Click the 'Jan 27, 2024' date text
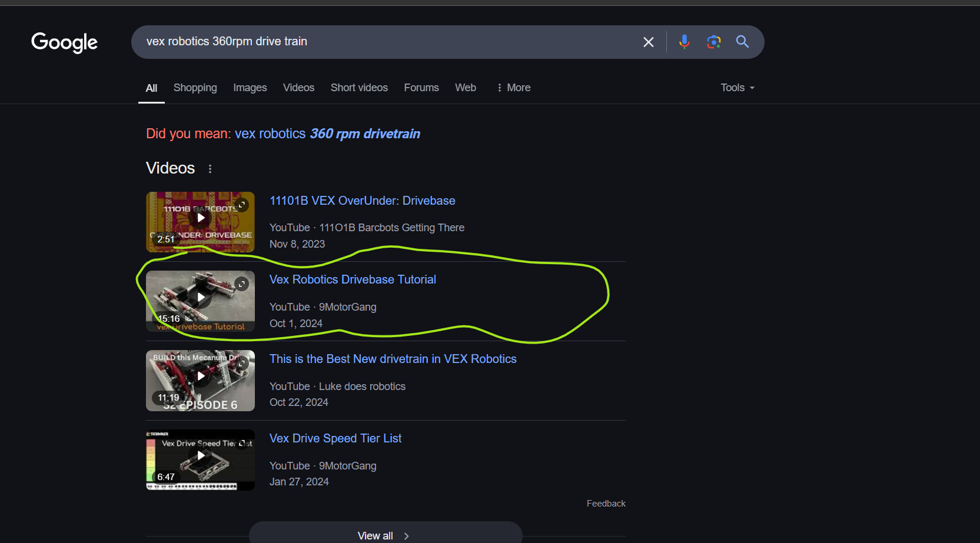 point(299,482)
